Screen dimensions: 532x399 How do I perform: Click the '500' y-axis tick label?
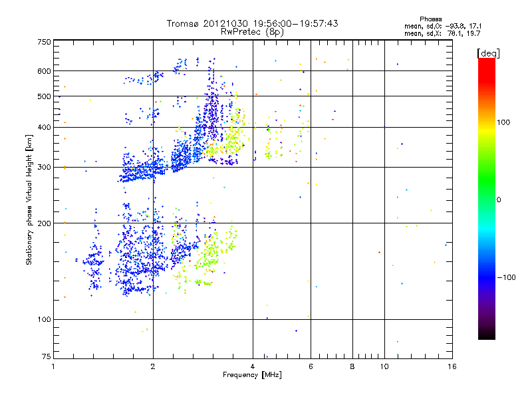[44, 96]
